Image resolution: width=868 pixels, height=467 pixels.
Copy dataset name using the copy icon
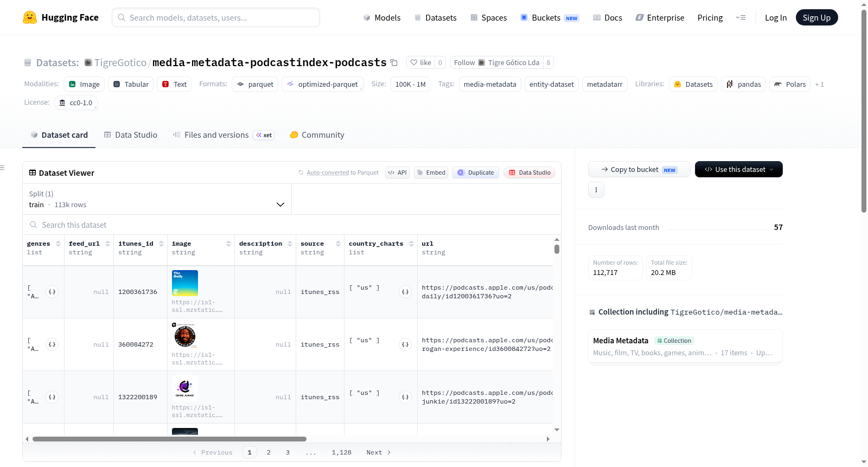tap(394, 62)
